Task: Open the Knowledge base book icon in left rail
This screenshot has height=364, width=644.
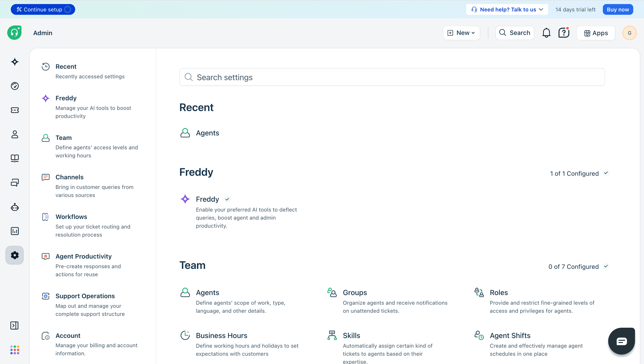Action: pyautogui.click(x=15, y=158)
